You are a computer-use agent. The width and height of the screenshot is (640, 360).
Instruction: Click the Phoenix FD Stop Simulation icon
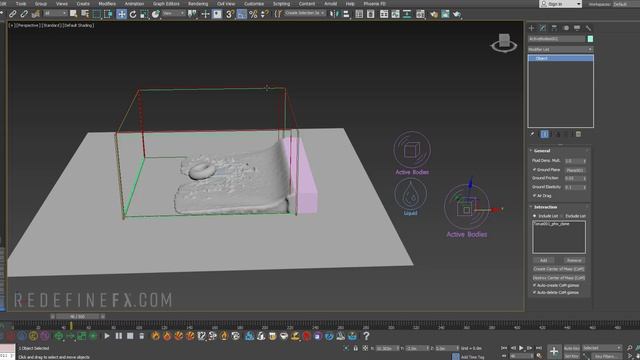[x=130, y=336]
